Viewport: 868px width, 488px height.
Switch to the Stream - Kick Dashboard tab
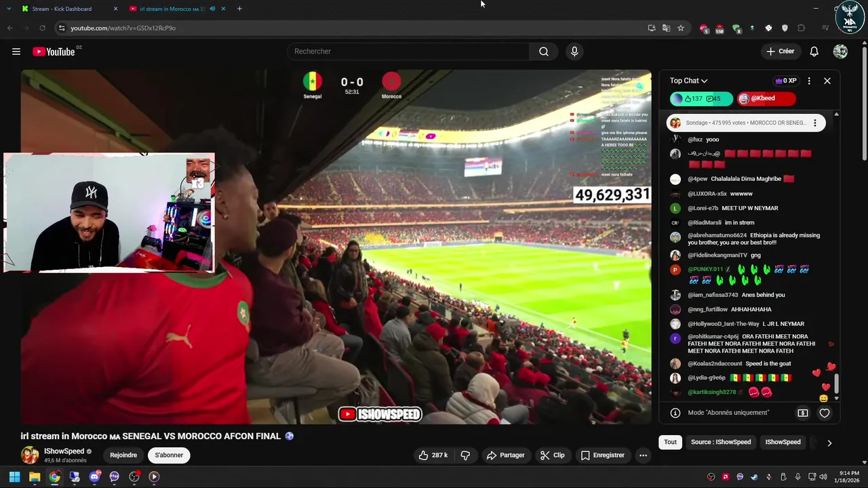click(x=62, y=9)
